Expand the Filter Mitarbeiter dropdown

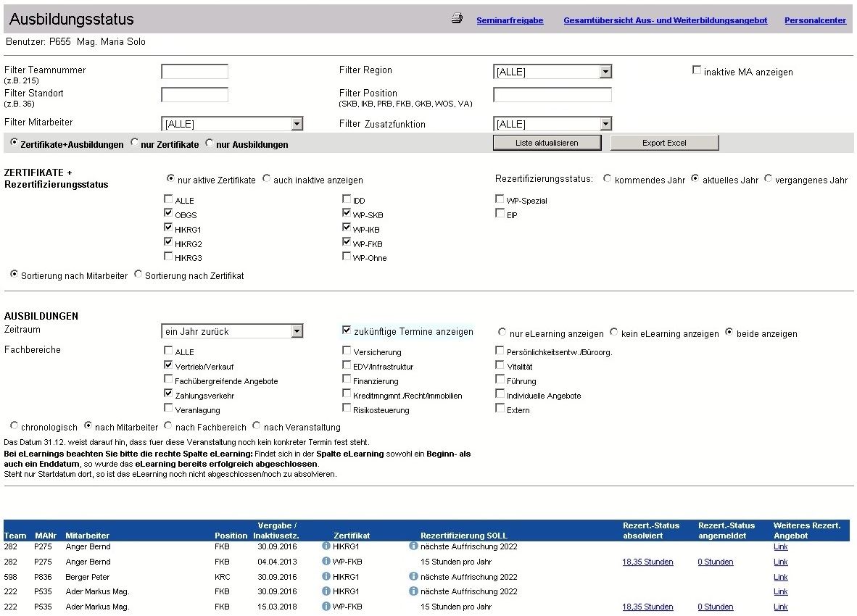(x=296, y=124)
